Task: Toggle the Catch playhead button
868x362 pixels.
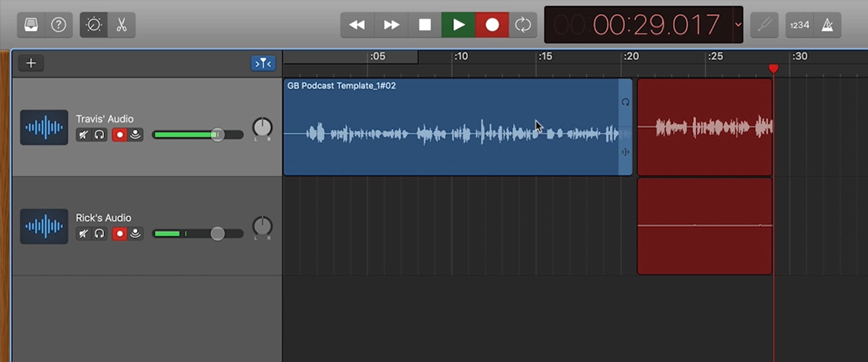Action: [263, 63]
